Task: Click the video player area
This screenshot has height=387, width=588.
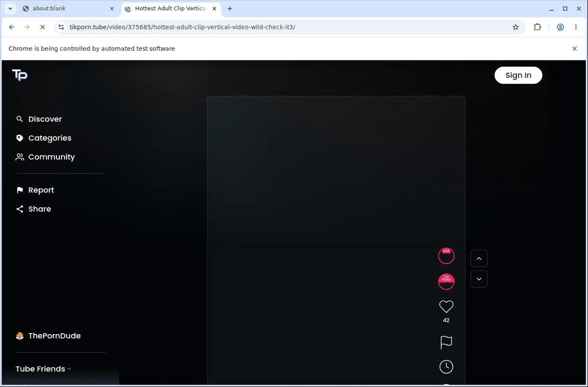Action: (336, 240)
